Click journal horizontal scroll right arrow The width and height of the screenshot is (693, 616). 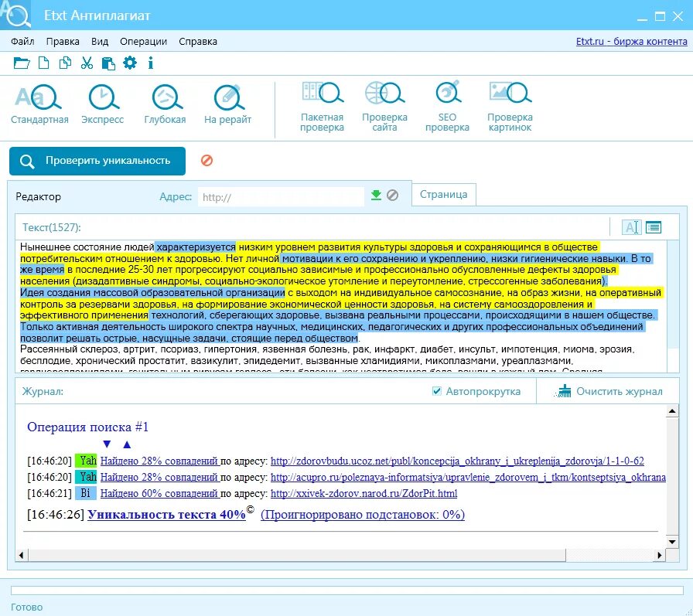click(660, 555)
